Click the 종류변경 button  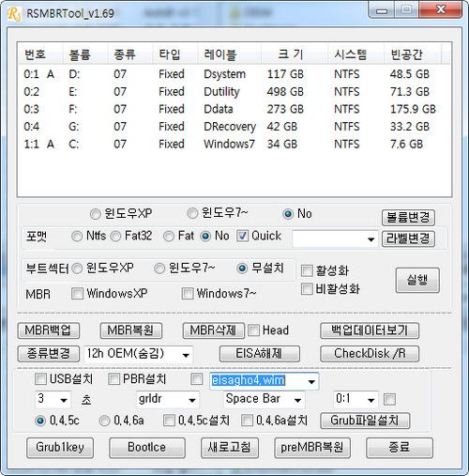pos(49,354)
